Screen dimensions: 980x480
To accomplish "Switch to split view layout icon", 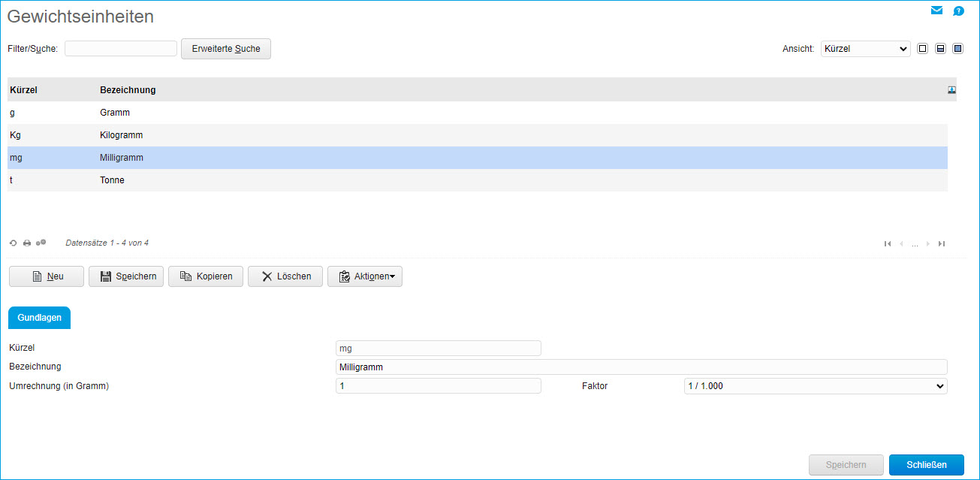I will pyautogui.click(x=940, y=49).
